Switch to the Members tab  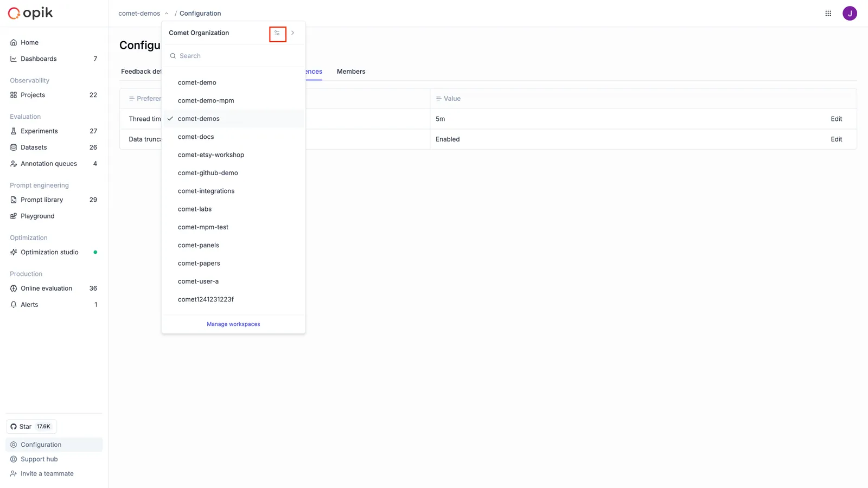(351, 72)
